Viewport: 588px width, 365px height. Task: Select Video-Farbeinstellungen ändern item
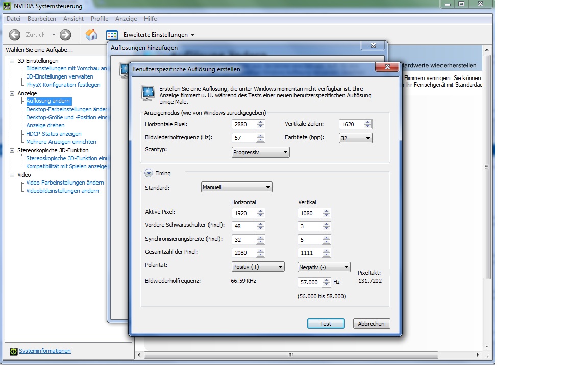(x=65, y=182)
